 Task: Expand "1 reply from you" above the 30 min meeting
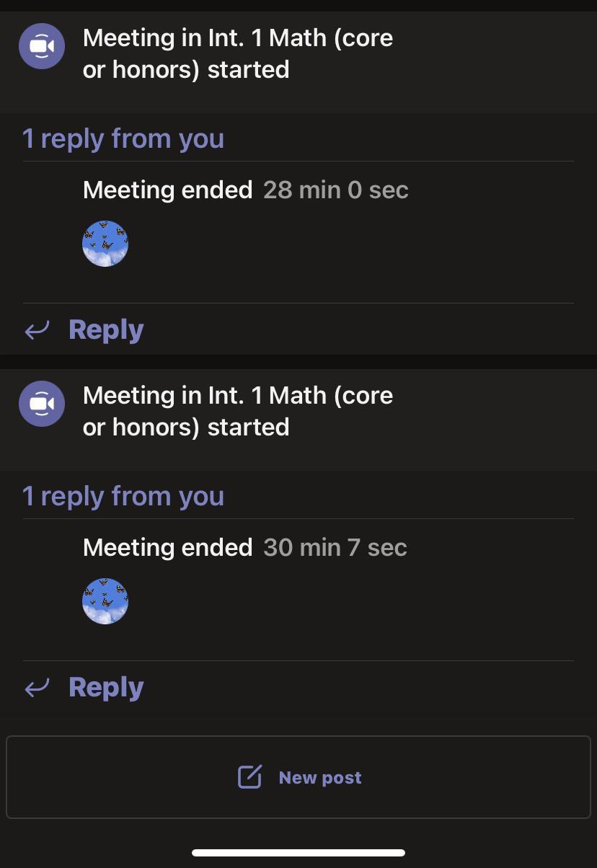click(123, 496)
